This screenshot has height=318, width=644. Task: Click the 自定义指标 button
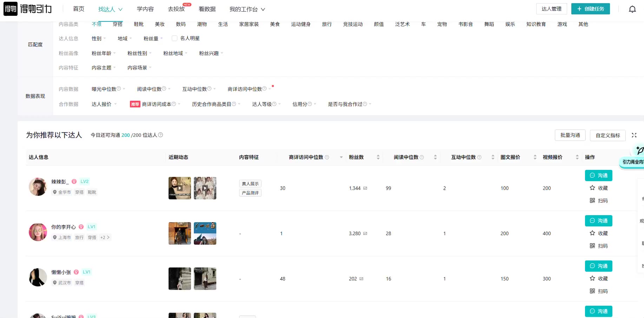pos(608,135)
